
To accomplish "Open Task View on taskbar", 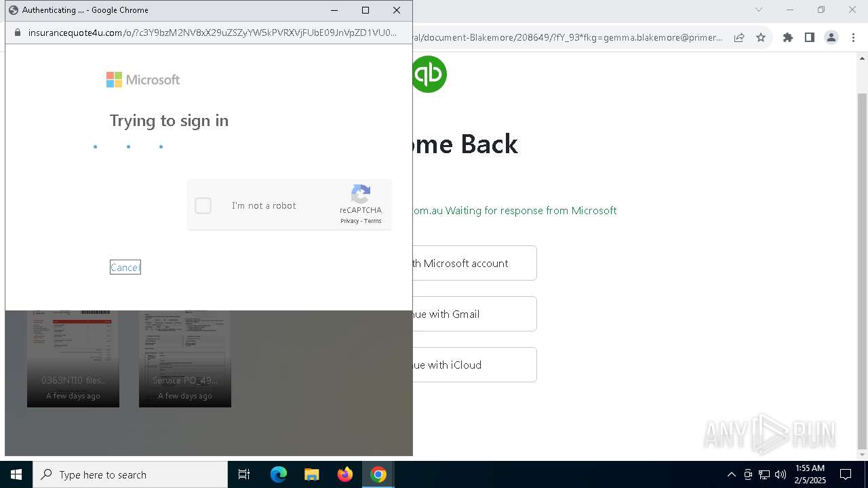I will pyautogui.click(x=244, y=474).
